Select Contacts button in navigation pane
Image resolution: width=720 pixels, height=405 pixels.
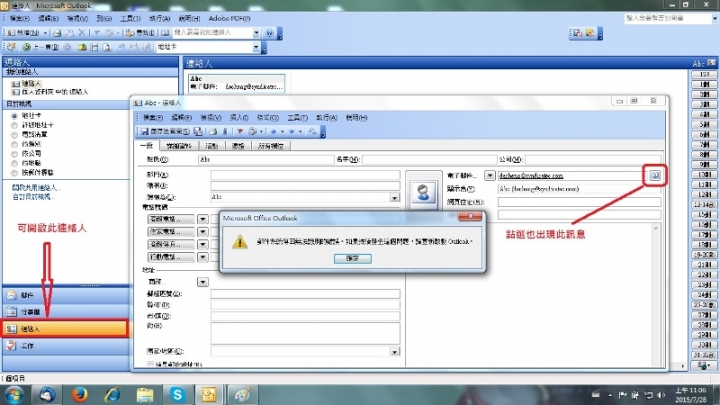coord(66,329)
